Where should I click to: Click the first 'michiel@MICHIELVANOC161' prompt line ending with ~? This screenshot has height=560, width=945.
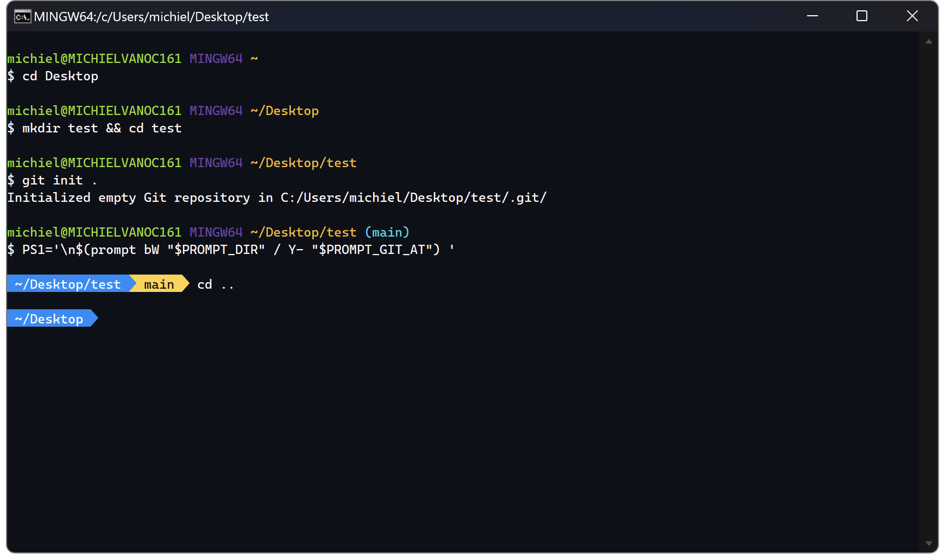coord(133,59)
